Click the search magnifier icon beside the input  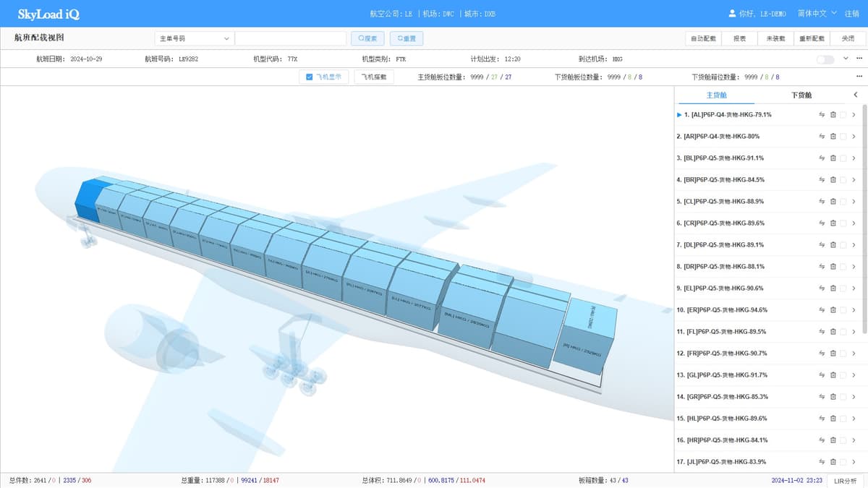click(x=362, y=38)
